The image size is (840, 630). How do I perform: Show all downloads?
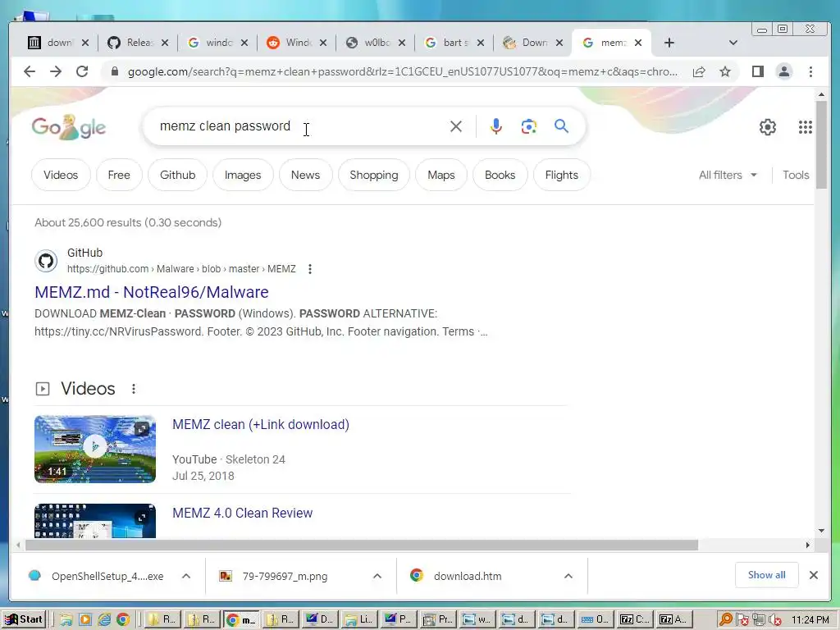coord(767,575)
